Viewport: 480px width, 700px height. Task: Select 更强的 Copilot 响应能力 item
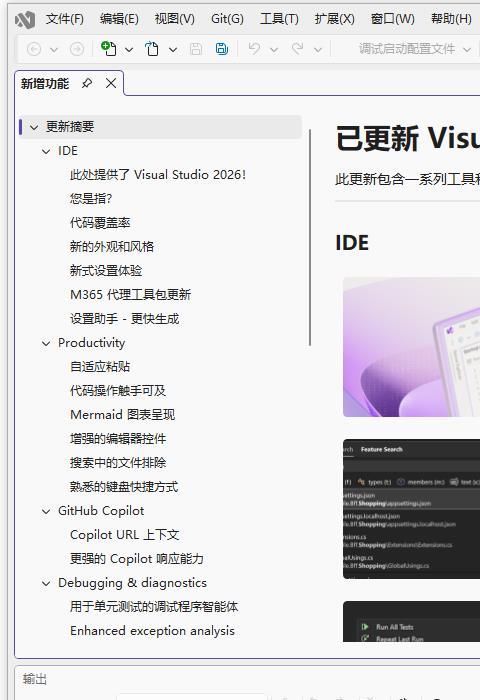point(137,559)
